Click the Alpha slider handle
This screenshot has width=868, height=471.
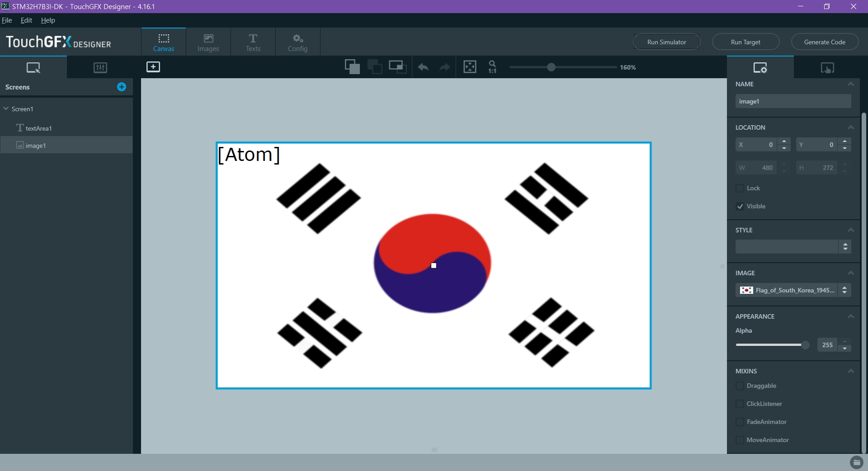tap(805, 345)
